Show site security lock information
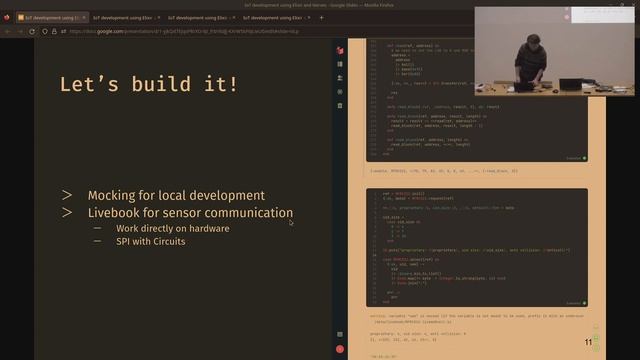This screenshot has height=360, width=640. (54, 31)
